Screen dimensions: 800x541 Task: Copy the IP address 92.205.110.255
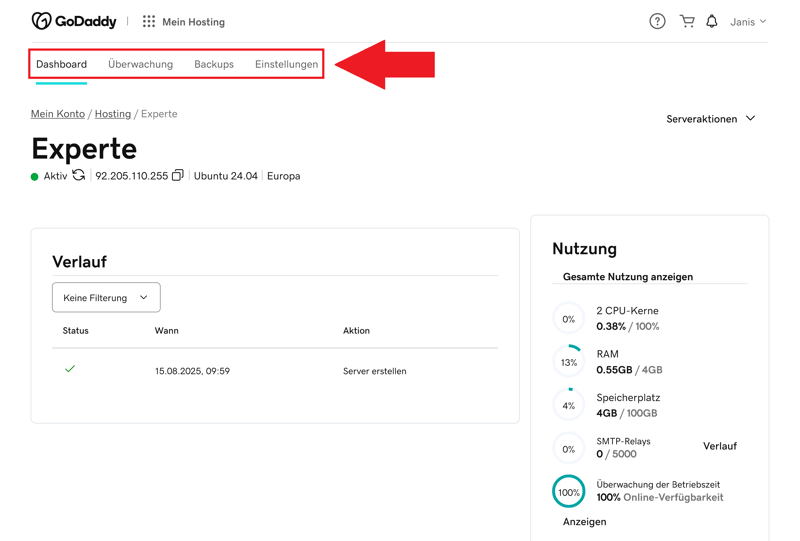coord(177,176)
